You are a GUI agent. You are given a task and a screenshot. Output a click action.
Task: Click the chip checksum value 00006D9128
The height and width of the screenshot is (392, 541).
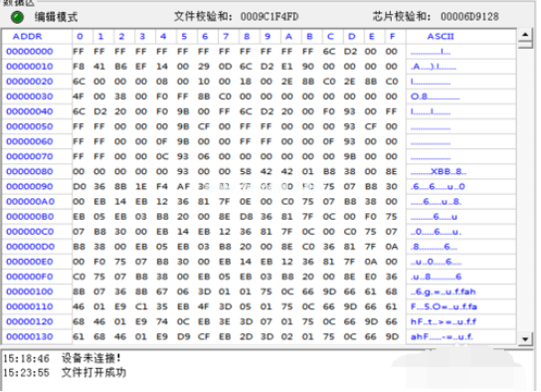coord(469,17)
